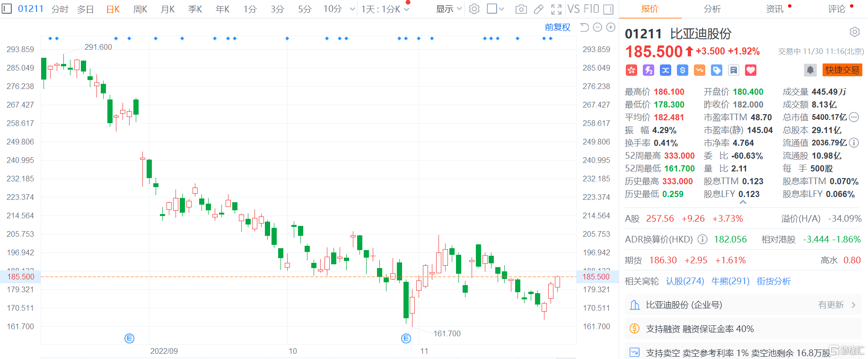Click the Hong Kong market flag icon
868x359 pixels.
coord(631,70)
